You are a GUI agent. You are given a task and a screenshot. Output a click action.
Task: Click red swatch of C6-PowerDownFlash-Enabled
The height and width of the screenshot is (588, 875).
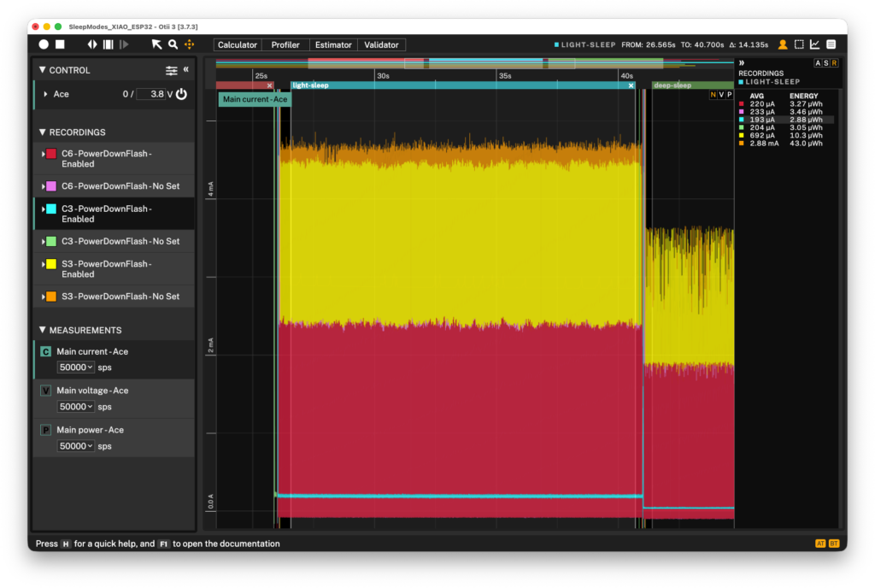(51, 154)
